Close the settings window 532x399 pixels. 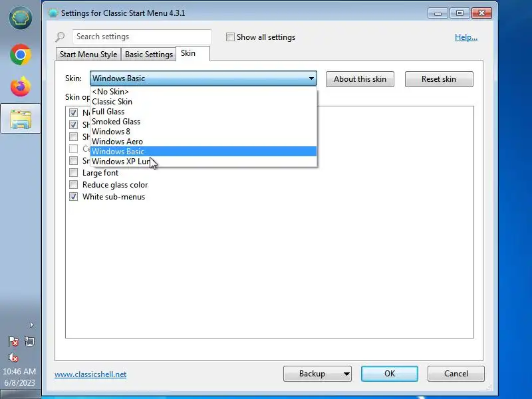coord(481,13)
